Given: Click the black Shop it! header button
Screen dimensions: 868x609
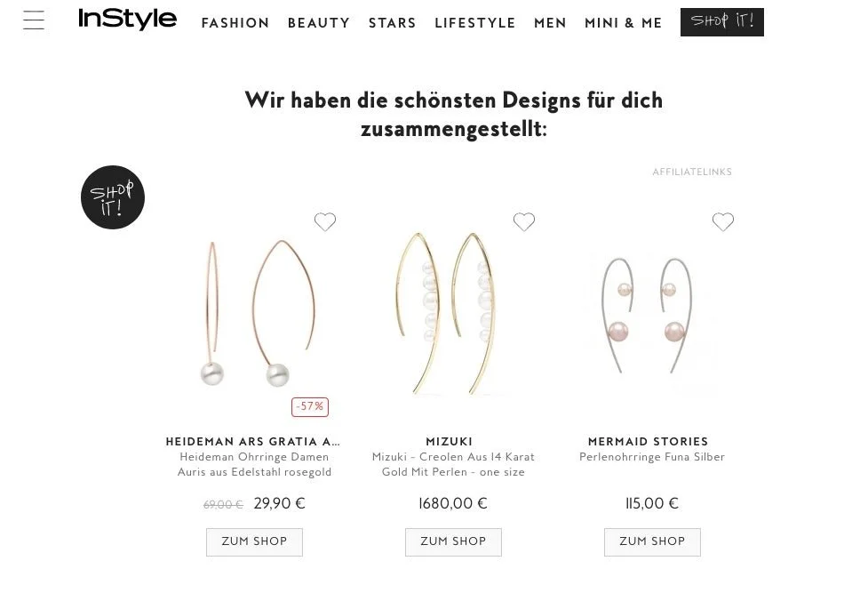Looking at the screenshot, I should coord(722,22).
